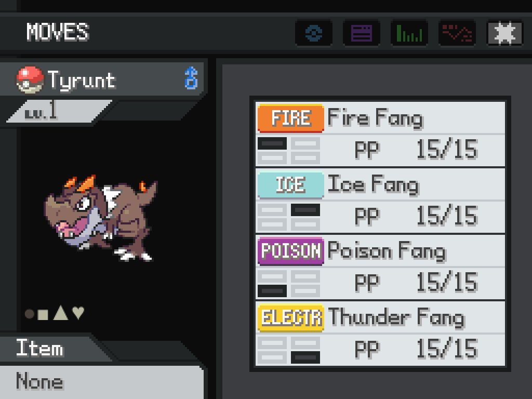Image resolution: width=532 pixels, height=399 pixels.
Task: Toggle the square marking on Tyrunt
Action: click(43, 314)
